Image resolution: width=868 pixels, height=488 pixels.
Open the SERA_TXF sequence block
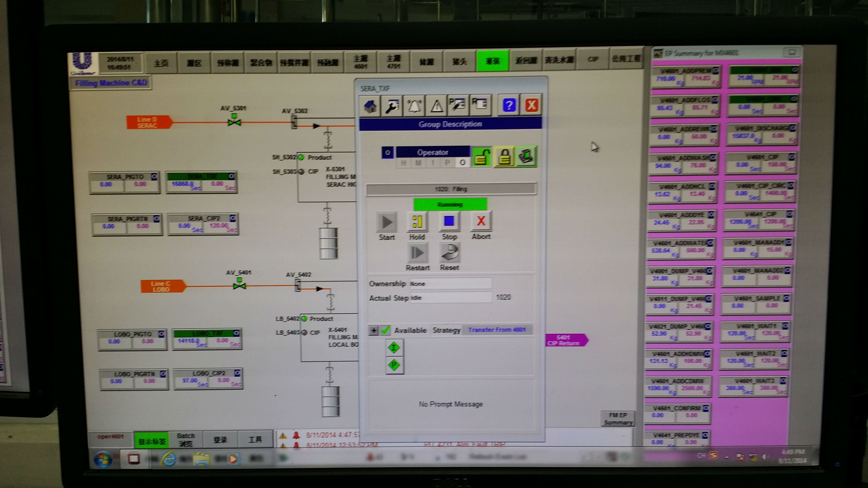[x=202, y=183]
